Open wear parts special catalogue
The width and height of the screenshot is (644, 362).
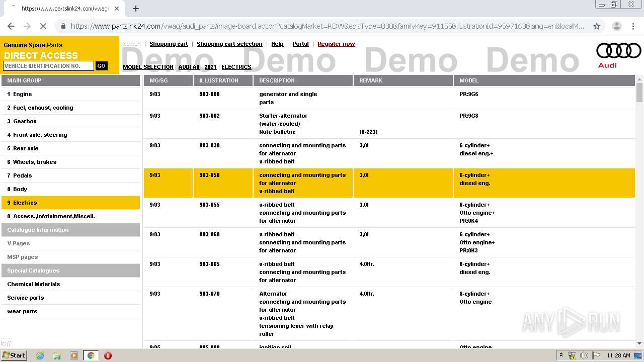click(x=70, y=311)
